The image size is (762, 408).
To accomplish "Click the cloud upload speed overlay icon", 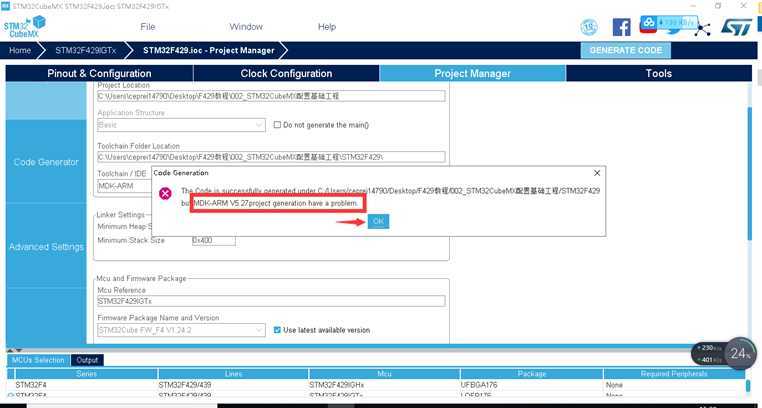I will pos(669,22).
